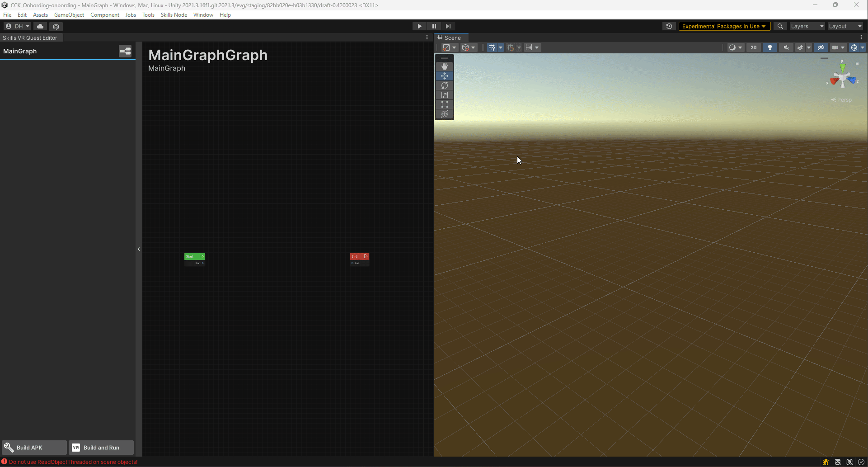Screen dimensions: 868x467
Task: Toggle the Persp projection label
Action: point(841,100)
